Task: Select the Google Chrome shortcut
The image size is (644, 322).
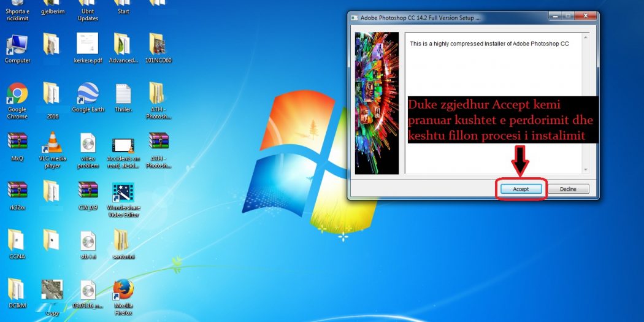Action: coord(17,101)
